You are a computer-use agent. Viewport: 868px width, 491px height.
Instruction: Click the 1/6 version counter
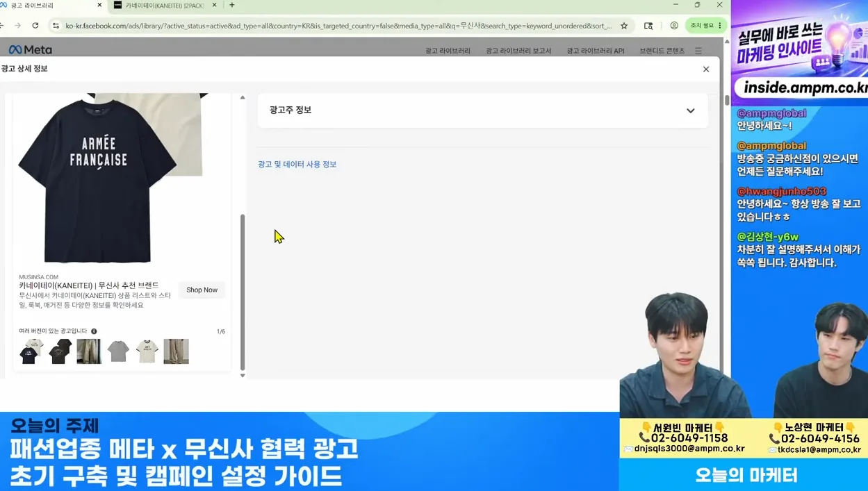pyautogui.click(x=221, y=332)
